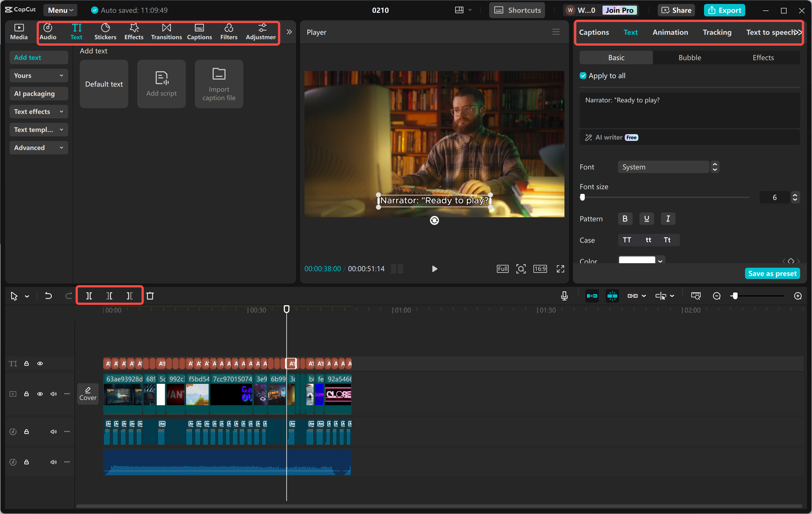Expand the Text effects section
Image resolution: width=812 pixels, height=514 pixels.
pos(38,112)
